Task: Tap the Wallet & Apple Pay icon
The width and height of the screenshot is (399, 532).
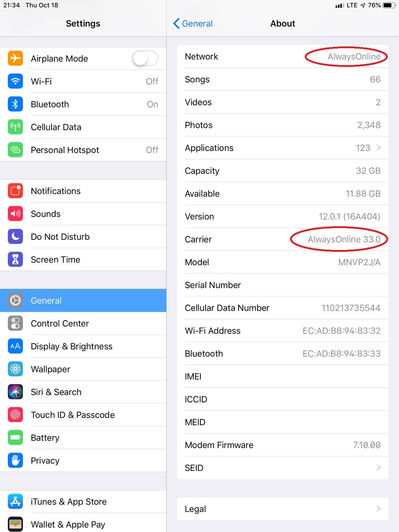Action: point(15,524)
